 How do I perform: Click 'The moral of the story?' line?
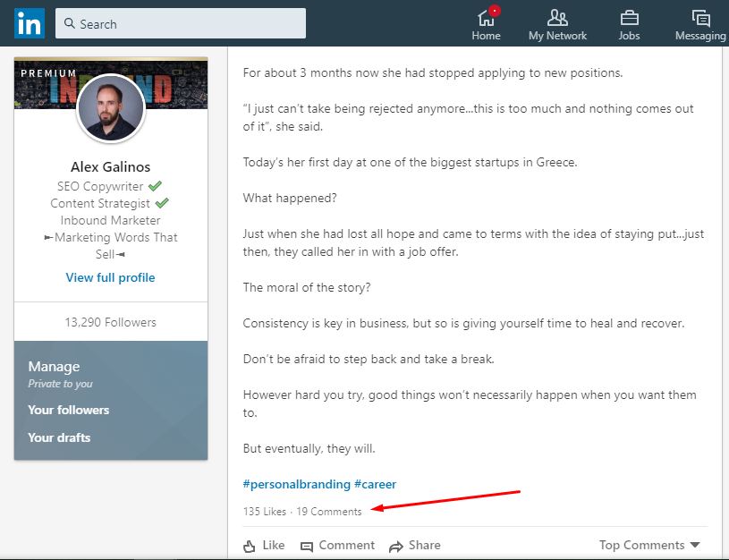tap(307, 287)
